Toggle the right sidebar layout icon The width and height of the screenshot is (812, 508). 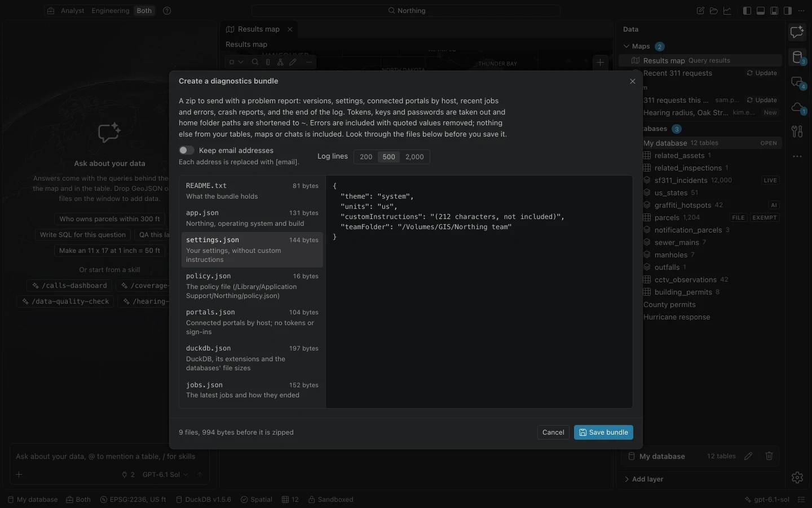pyautogui.click(x=788, y=11)
